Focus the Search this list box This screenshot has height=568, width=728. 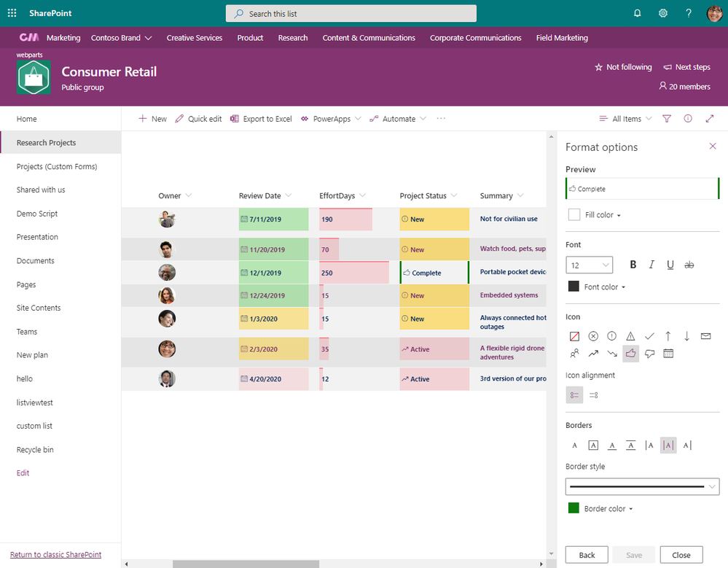click(351, 13)
